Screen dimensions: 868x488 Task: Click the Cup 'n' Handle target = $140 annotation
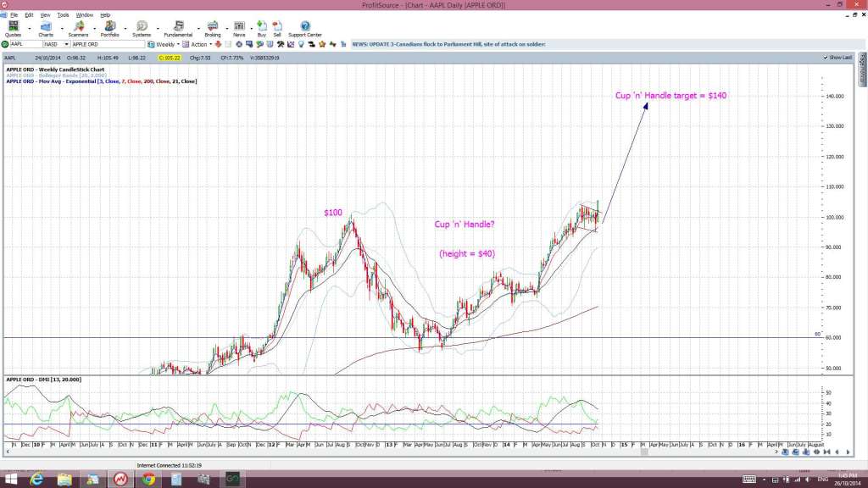coord(671,96)
